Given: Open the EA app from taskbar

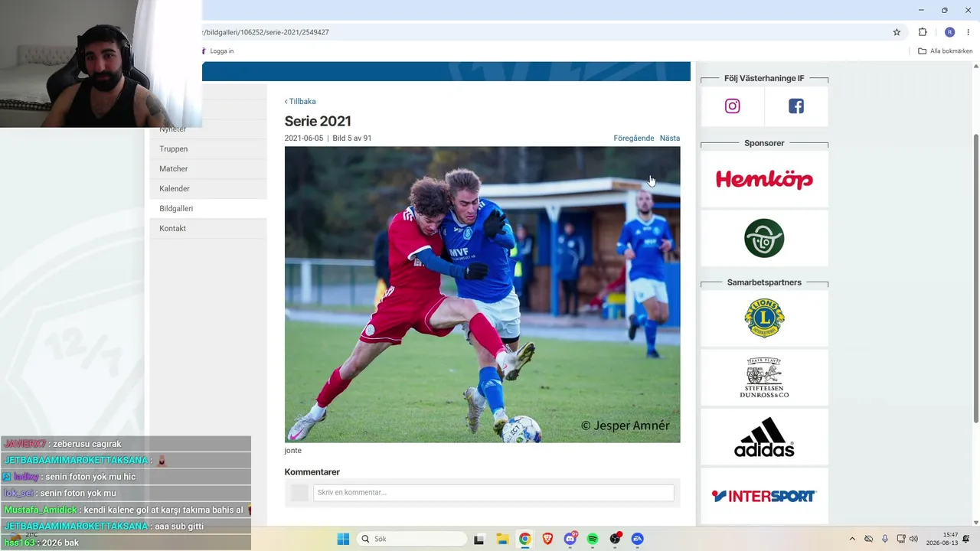Looking at the screenshot, I should pyautogui.click(x=638, y=539).
